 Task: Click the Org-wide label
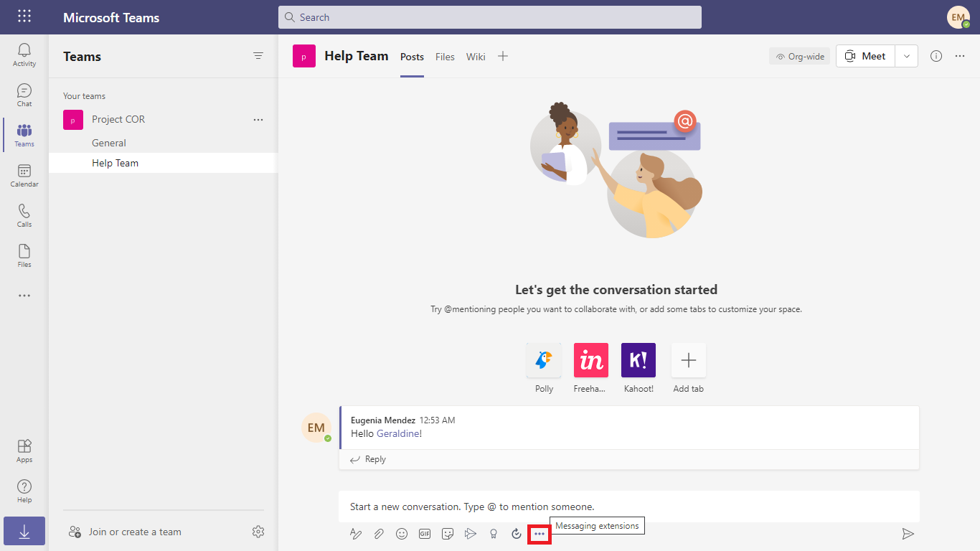pos(800,56)
